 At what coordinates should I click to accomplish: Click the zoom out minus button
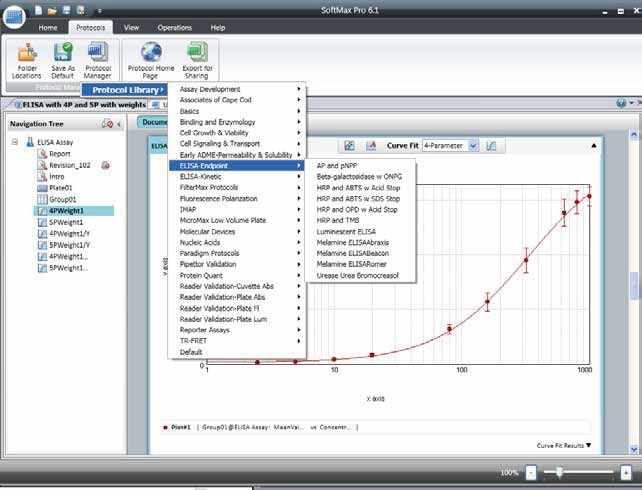pyautogui.click(x=531, y=472)
